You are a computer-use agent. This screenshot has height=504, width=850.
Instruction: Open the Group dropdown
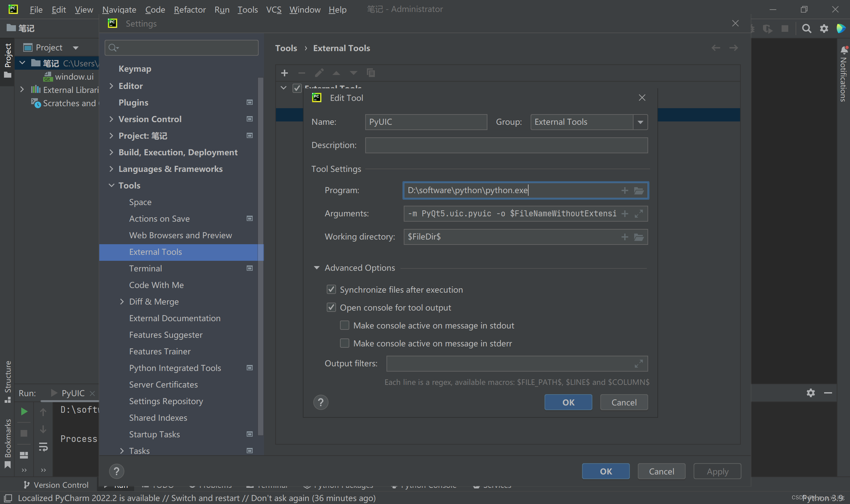pyautogui.click(x=640, y=122)
